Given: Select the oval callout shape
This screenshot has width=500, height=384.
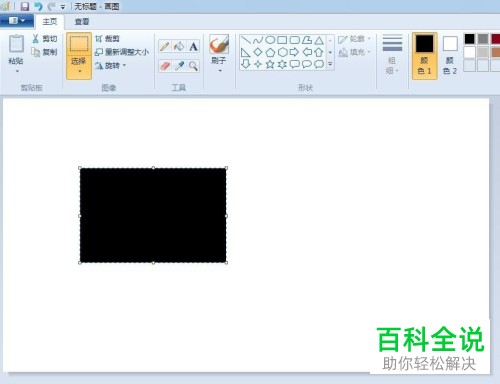Looking at the screenshot, I should pos(307,64).
